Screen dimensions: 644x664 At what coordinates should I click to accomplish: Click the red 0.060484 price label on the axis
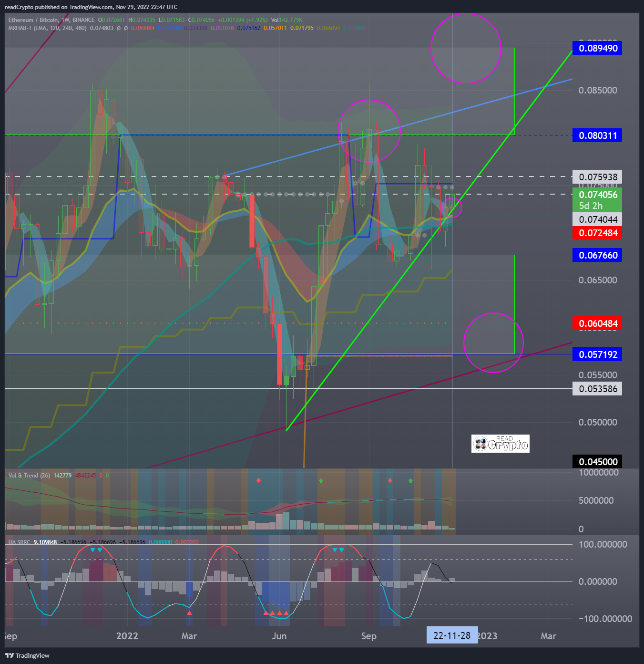[597, 323]
